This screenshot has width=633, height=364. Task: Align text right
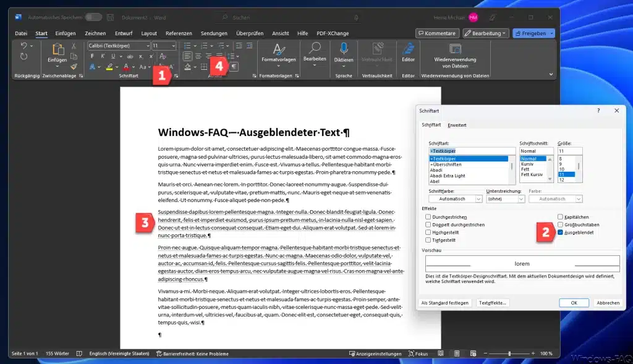209,56
